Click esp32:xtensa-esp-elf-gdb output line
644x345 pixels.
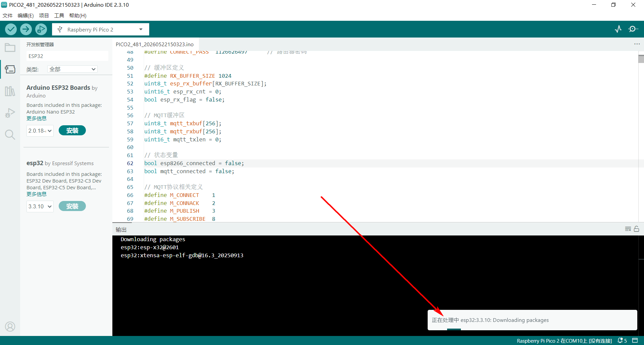(x=182, y=255)
